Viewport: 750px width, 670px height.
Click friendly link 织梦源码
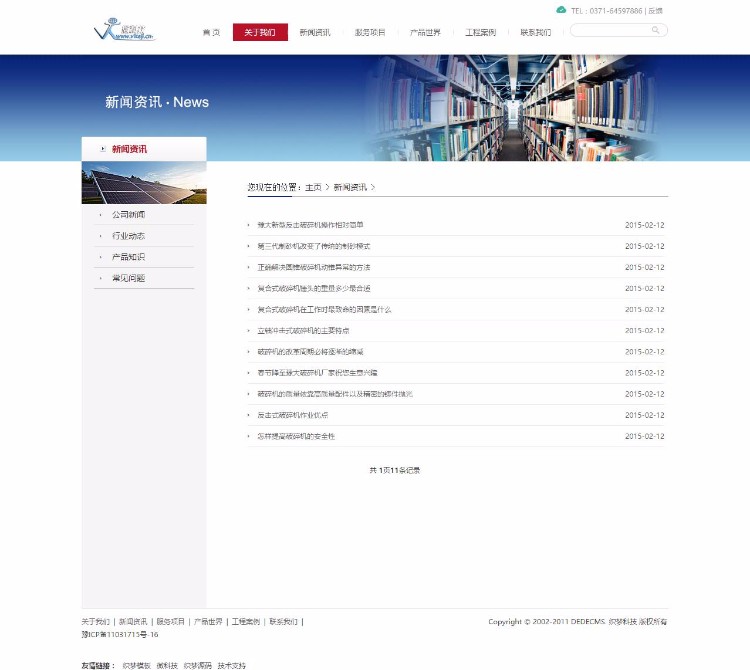(198, 665)
